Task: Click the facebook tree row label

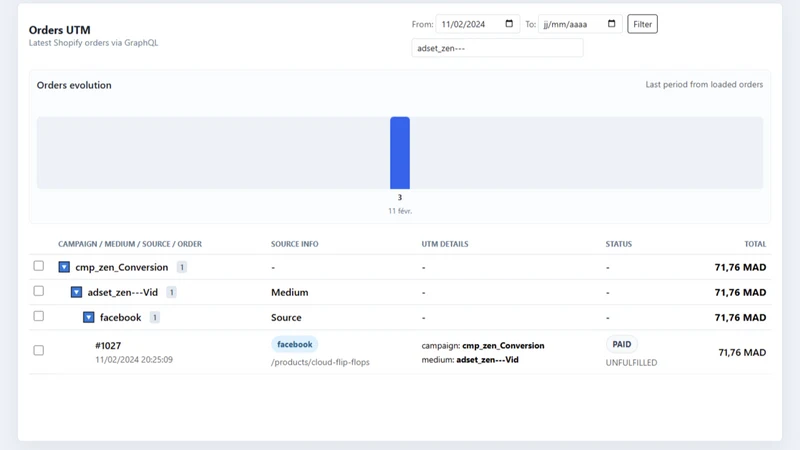Action: 120,317
